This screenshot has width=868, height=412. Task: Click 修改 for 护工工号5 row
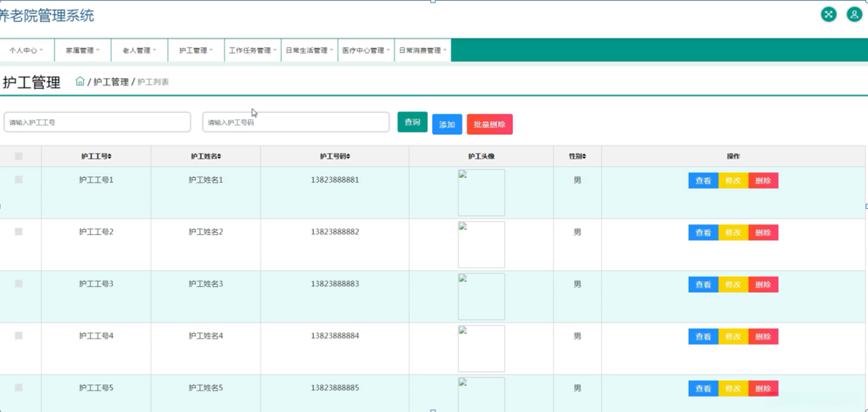[733, 388]
